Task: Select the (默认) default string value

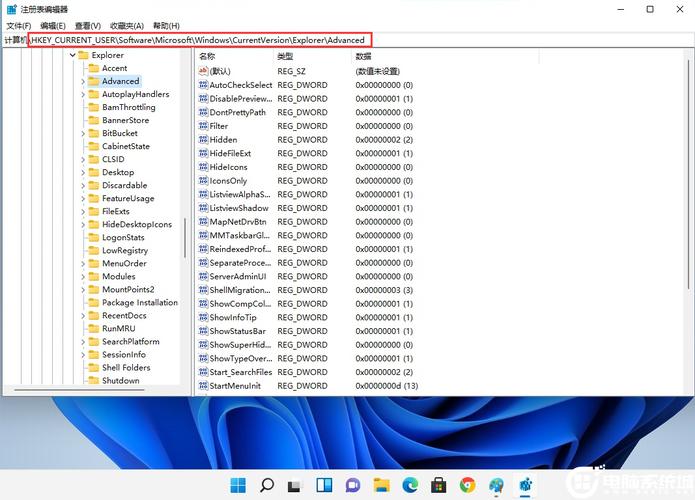Action: click(219, 72)
